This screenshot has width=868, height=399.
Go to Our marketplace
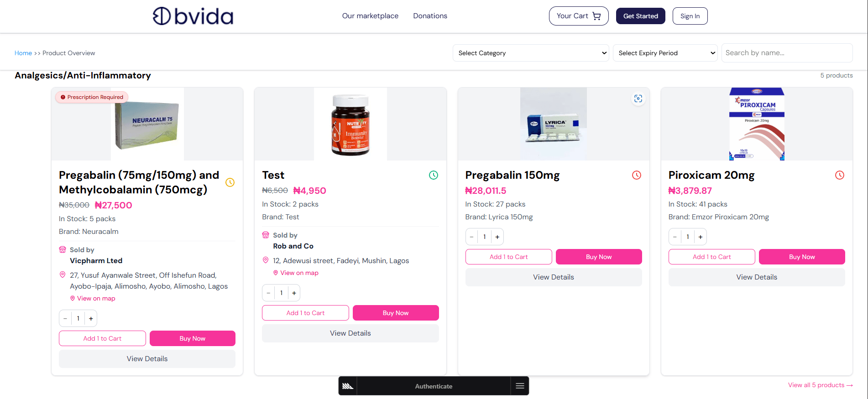tap(370, 16)
